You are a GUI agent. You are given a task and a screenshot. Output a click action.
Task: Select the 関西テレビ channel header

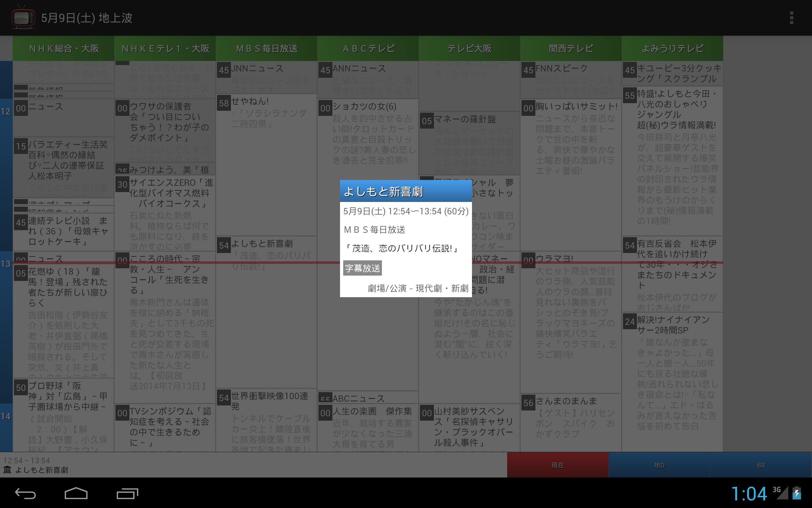pos(571,48)
